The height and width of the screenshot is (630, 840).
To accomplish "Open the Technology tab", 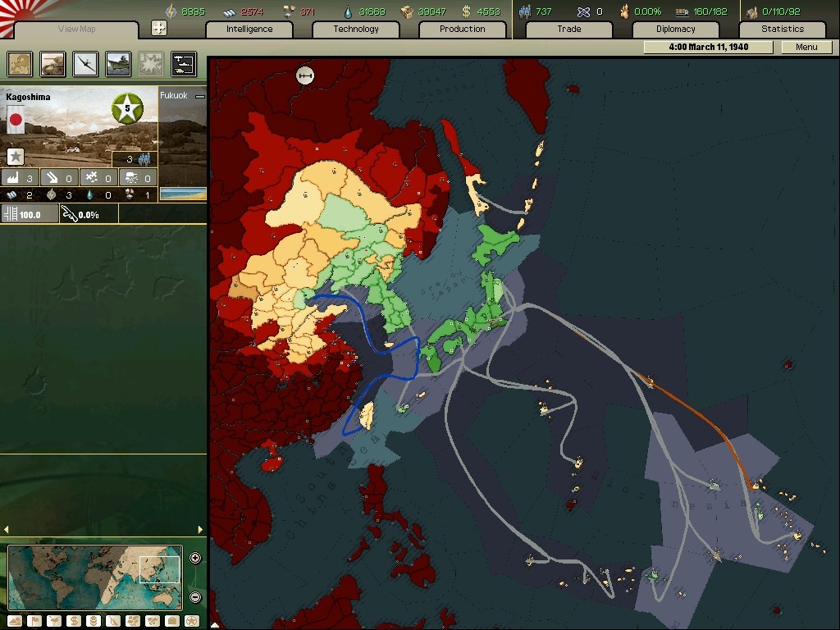I will click(x=356, y=29).
